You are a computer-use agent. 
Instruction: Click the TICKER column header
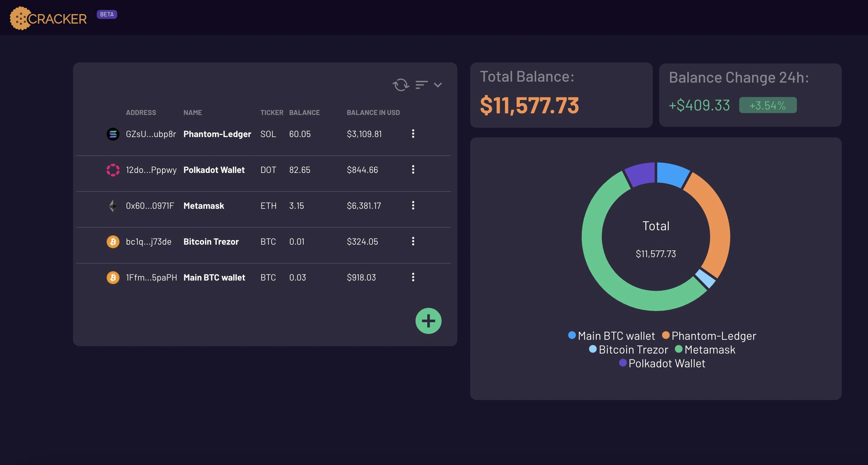(272, 112)
